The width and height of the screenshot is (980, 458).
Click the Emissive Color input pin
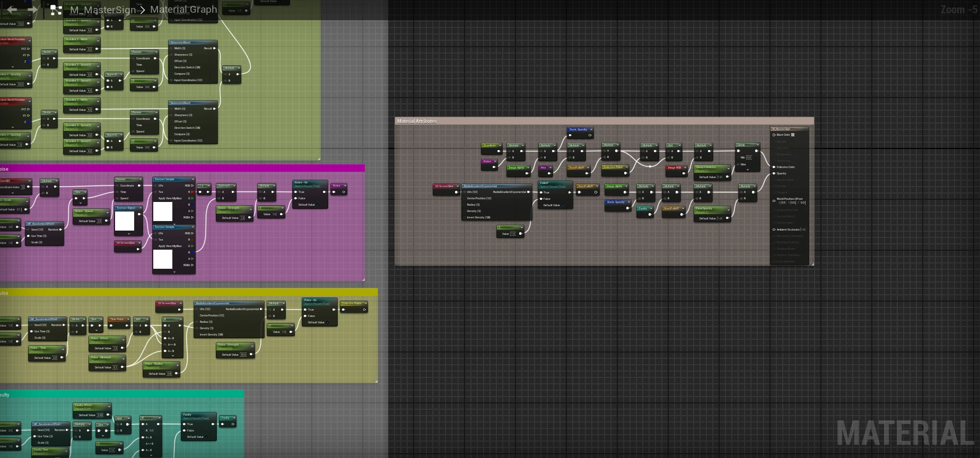(774, 167)
